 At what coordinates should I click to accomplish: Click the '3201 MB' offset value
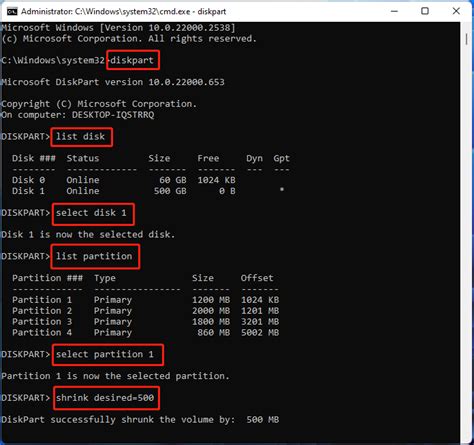(260, 322)
